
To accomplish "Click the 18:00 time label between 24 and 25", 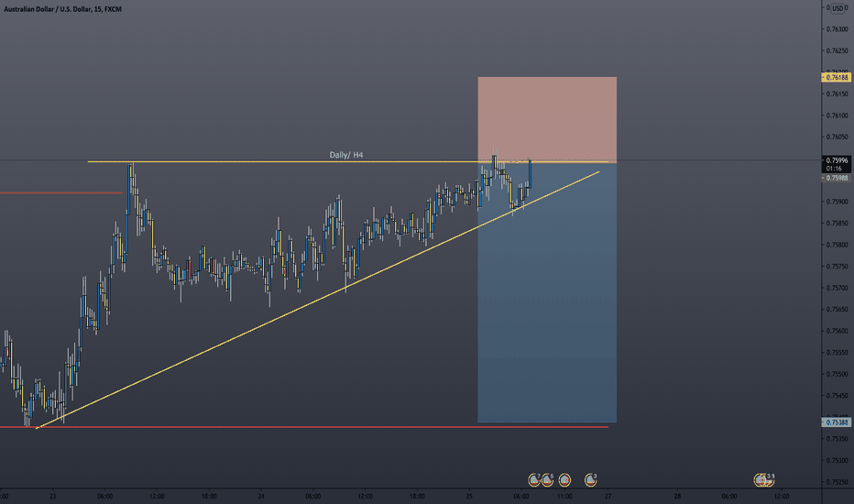I will point(417,497).
